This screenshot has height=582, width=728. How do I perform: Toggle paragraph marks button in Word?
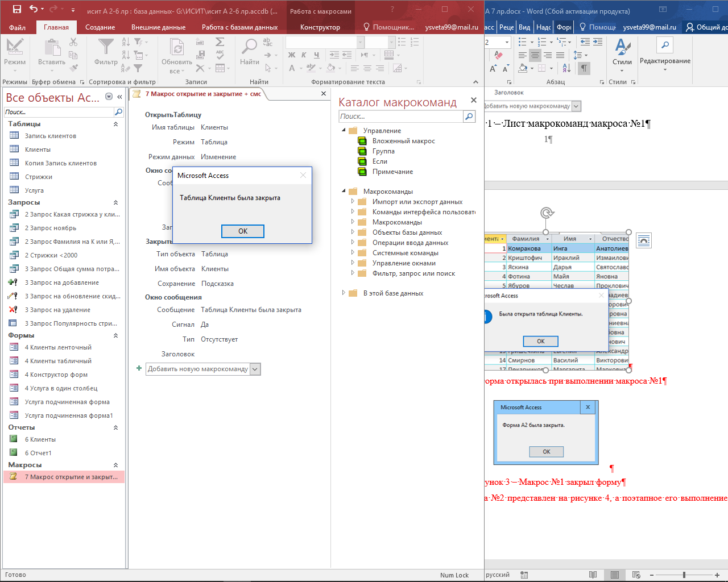pyautogui.click(x=584, y=68)
